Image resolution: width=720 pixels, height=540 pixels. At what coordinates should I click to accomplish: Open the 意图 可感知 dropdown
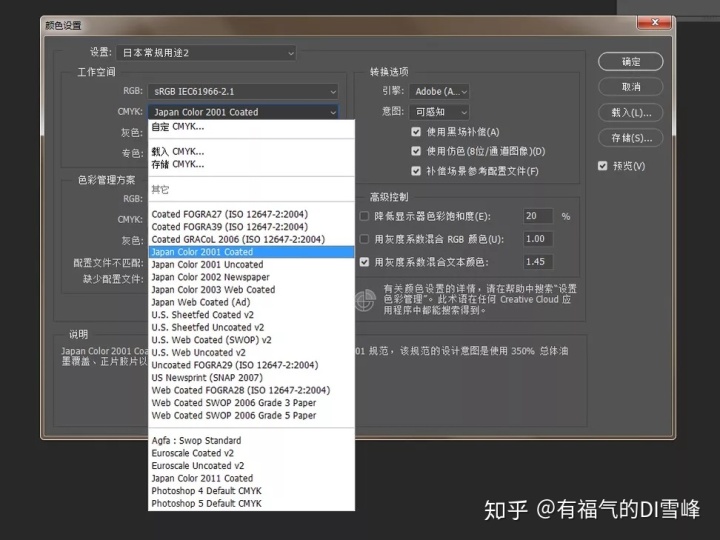tap(439, 112)
